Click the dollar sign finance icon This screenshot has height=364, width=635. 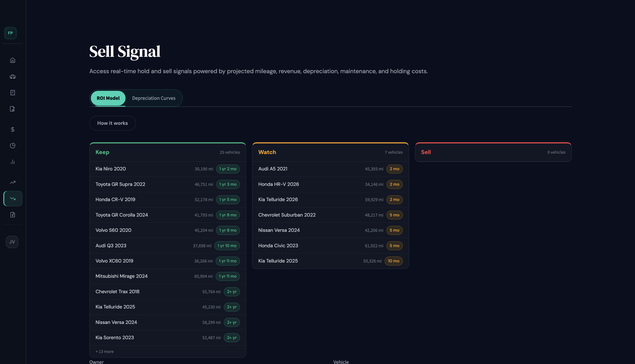coord(13,129)
